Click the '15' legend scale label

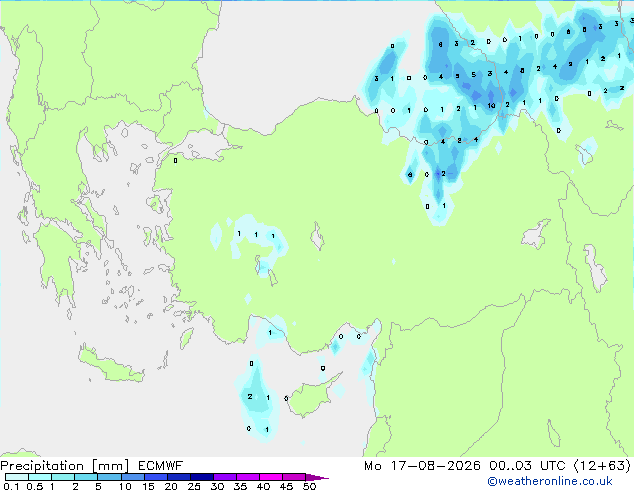click(148, 486)
